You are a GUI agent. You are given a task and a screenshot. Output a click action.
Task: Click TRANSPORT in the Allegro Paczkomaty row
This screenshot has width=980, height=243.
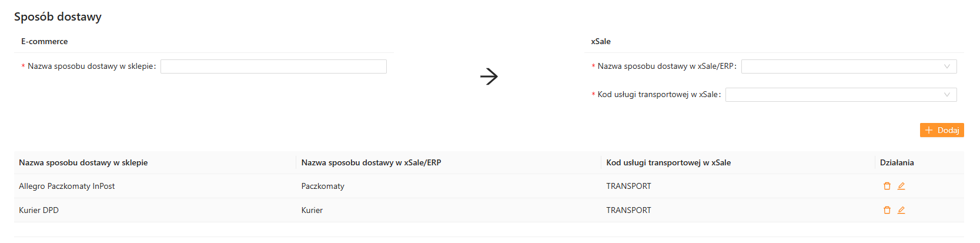[x=628, y=187]
